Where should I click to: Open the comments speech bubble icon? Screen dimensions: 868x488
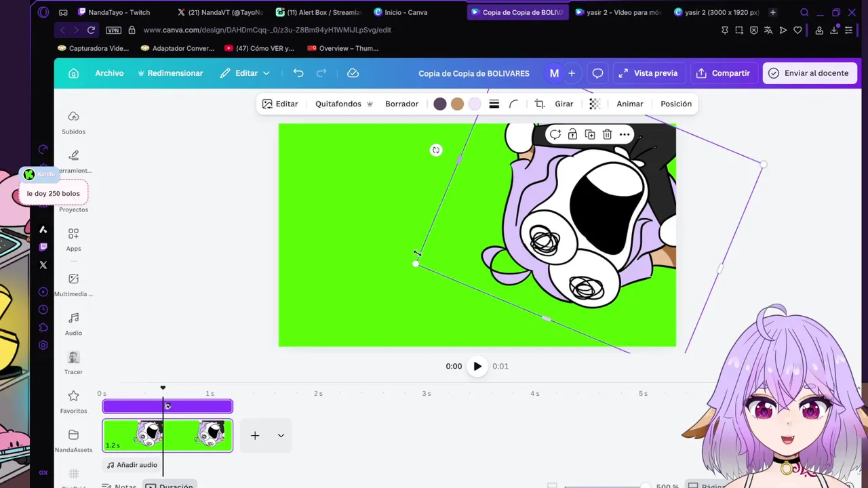[x=597, y=73]
